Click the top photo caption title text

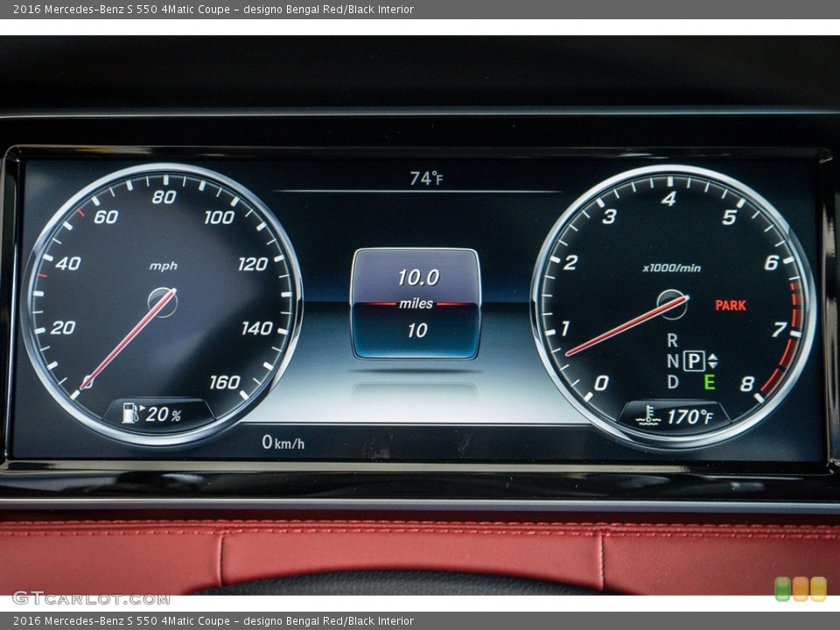[213, 9]
